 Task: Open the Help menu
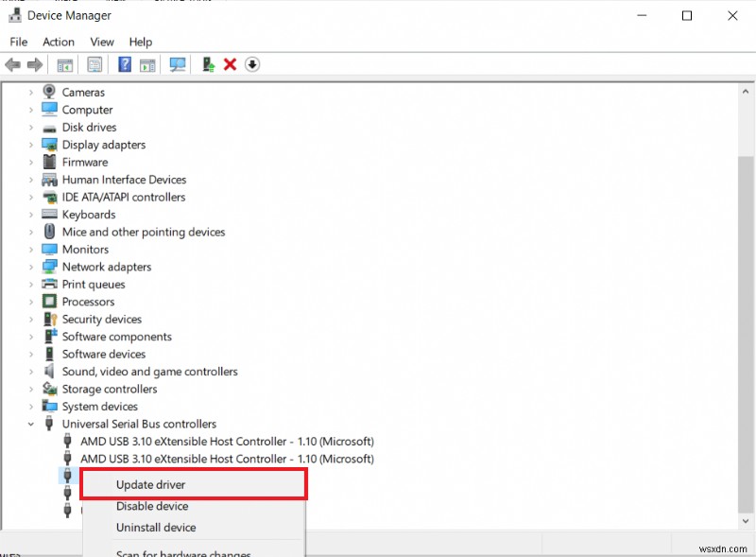click(x=140, y=42)
